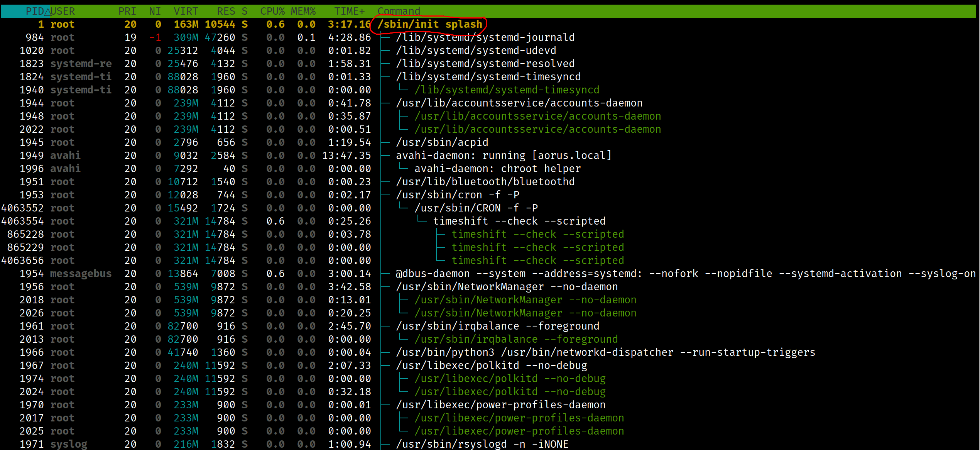The height and width of the screenshot is (450, 980).
Task: Select the VIRT column header
Action: tap(186, 11)
